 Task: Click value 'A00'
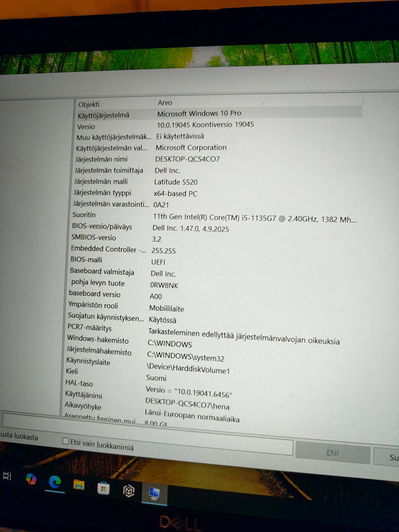coord(156,297)
